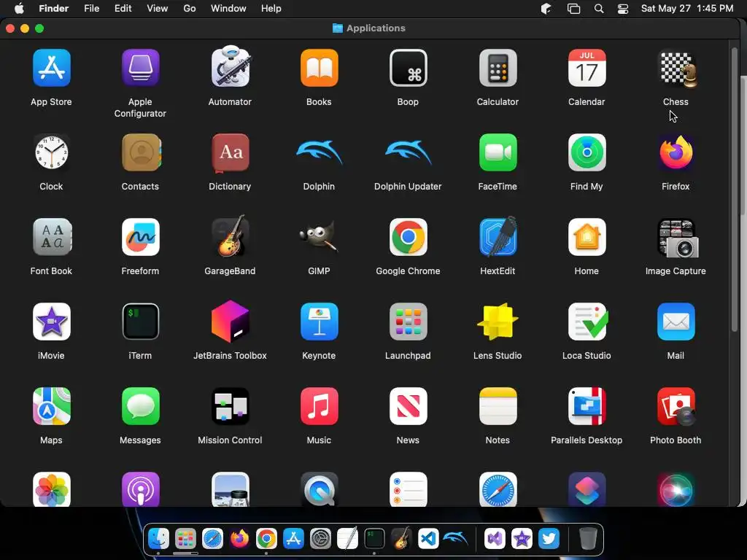The height and width of the screenshot is (560, 747).
Task: Select the iMovie app in grid
Action: [x=52, y=322]
